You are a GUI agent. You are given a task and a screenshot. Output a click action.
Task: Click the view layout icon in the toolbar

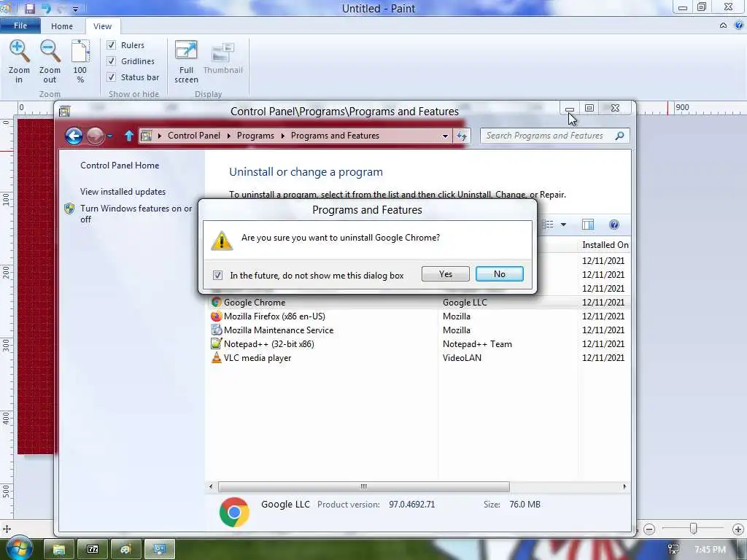click(549, 225)
